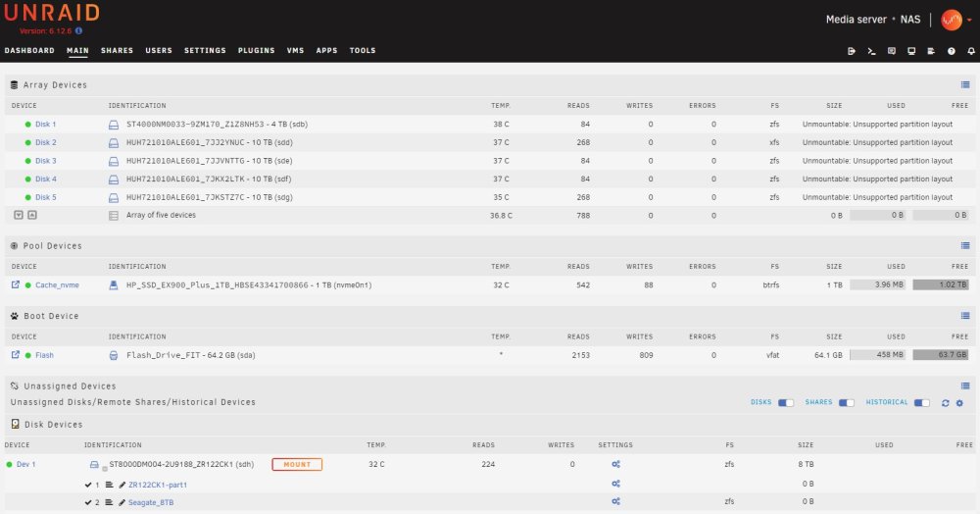Open Flash browse icon
The image size is (980, 514).
16,354
